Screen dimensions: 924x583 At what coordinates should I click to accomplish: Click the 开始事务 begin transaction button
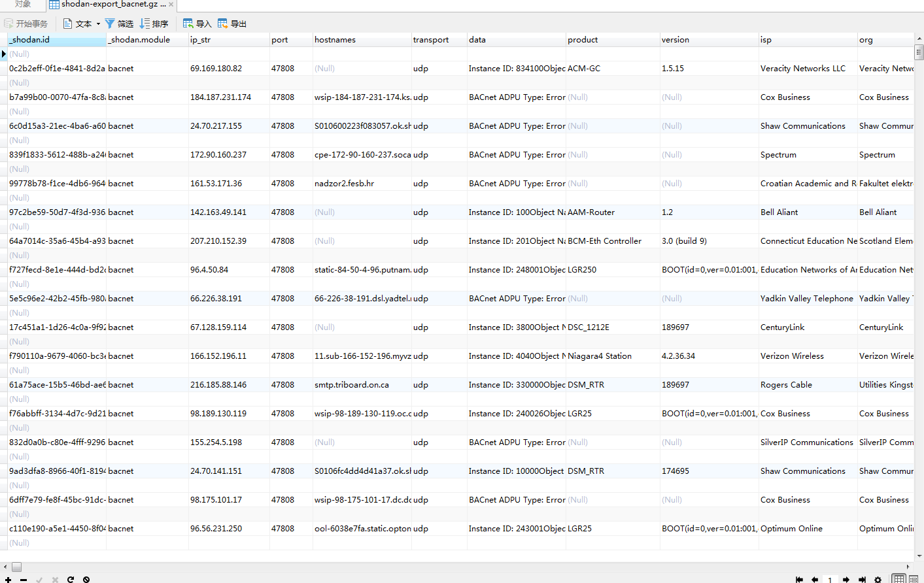[x=26, y=24]
